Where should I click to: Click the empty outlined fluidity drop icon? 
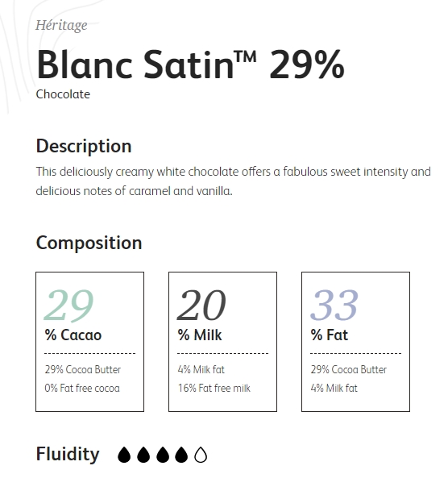pyautogui.click(x=201, y=455)
